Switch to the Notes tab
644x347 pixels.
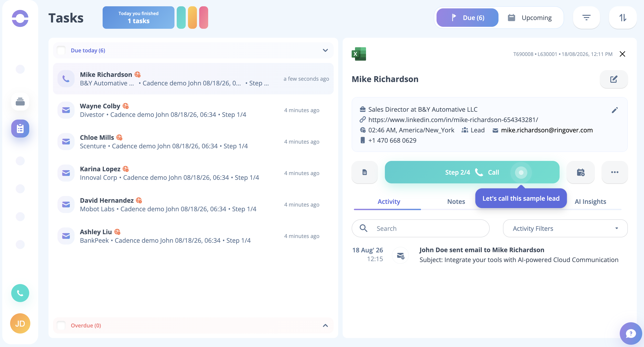456,201
